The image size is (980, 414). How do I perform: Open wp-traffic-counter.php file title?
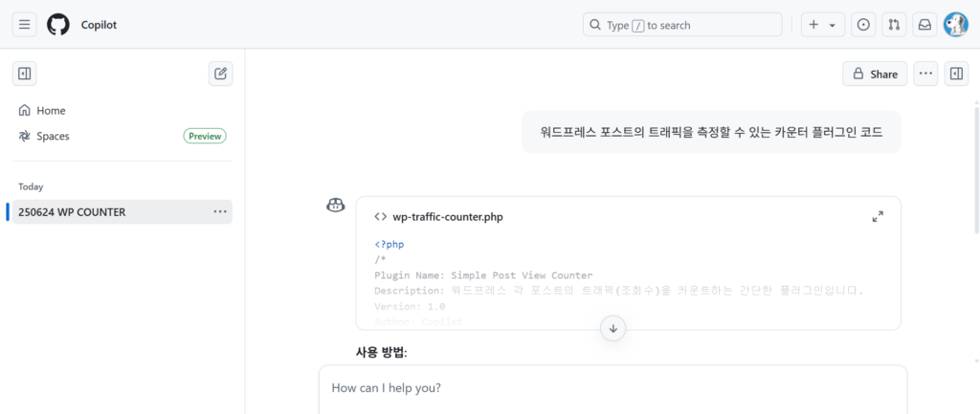(x=448, y=217)
